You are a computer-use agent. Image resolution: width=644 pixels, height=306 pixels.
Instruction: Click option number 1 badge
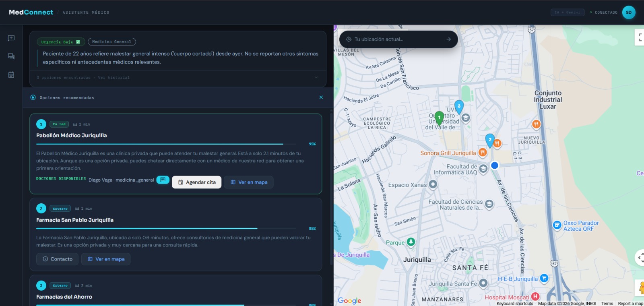41,124
